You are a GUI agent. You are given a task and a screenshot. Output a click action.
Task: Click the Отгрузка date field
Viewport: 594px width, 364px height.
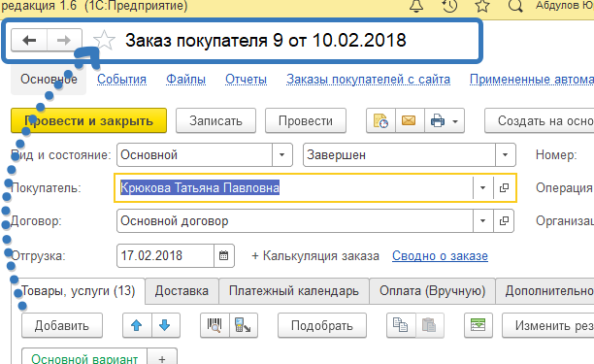(166, 256)
